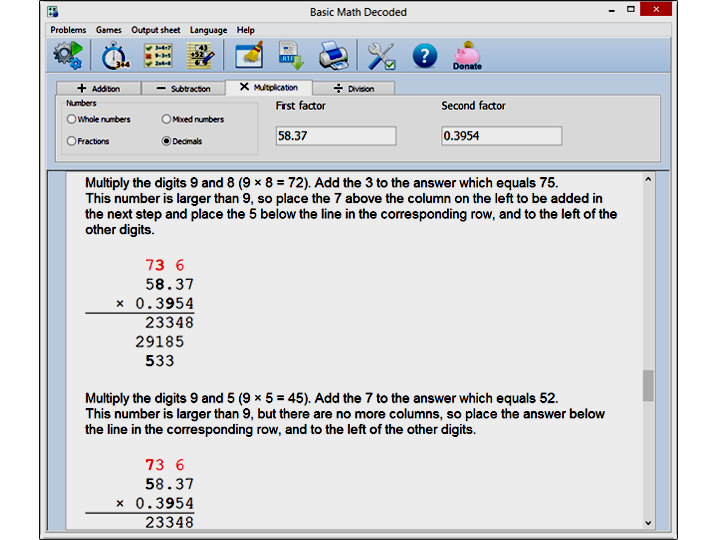Click the 'Multiply the digits 9 and 5' text
Image resolution: width=720 pixels, height=540 pixels.
pos(160,398)
